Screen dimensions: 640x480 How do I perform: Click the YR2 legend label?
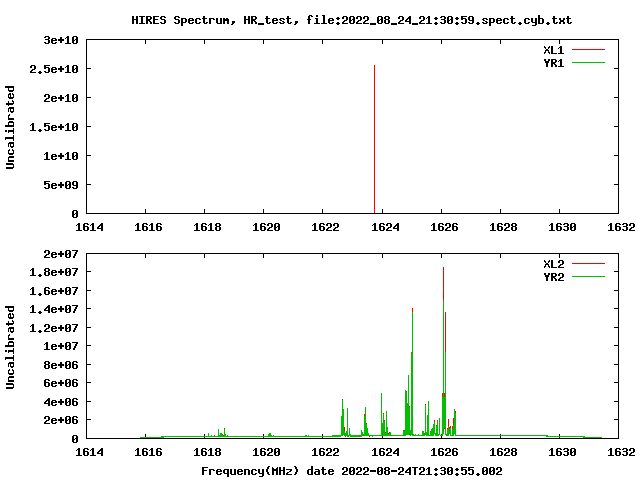coord(553,277)
